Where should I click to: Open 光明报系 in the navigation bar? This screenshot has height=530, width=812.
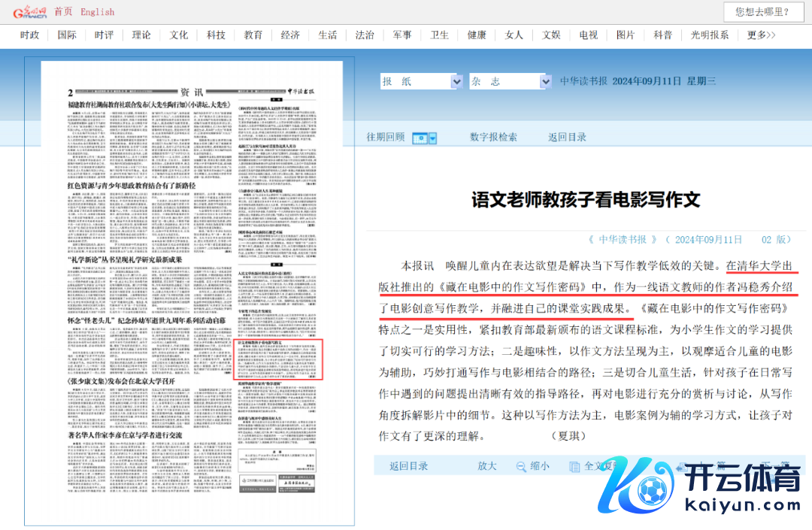[710, 35]
